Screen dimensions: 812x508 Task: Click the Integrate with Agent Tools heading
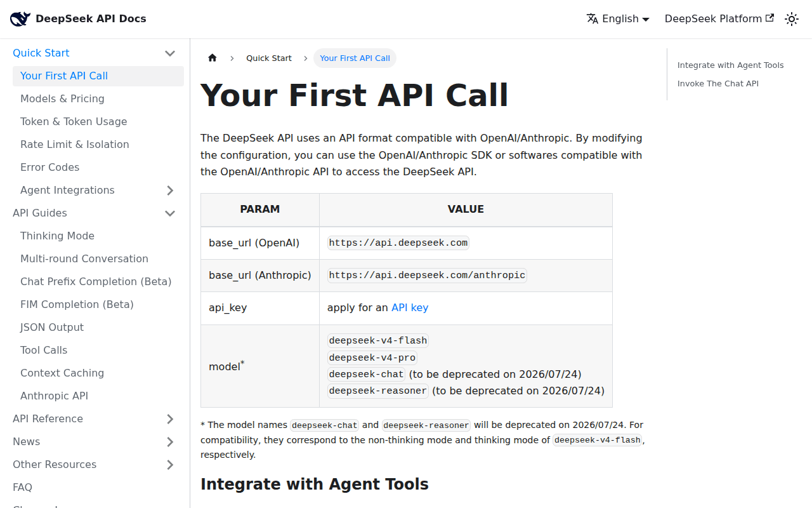[x=315, y=484]
